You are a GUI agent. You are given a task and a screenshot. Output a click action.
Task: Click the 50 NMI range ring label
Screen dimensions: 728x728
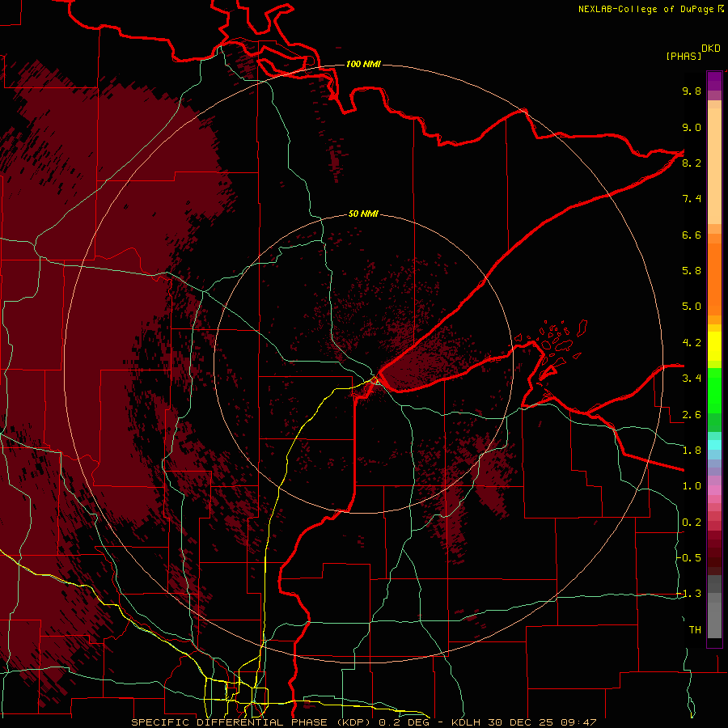pyautogui.click(x=363, y=214)
